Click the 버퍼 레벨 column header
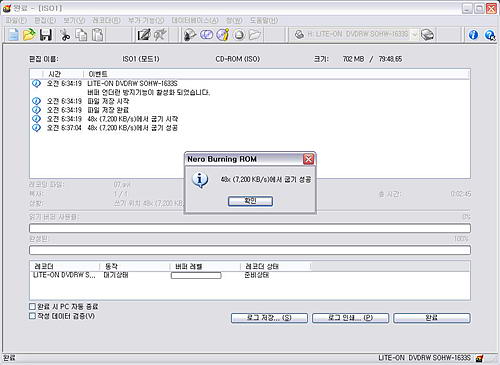This screenshot has width=500, height=365. pos(205,266)
